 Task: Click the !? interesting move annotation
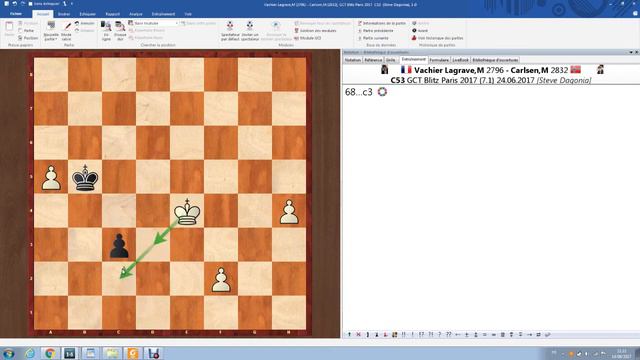[x=421, y=335]
